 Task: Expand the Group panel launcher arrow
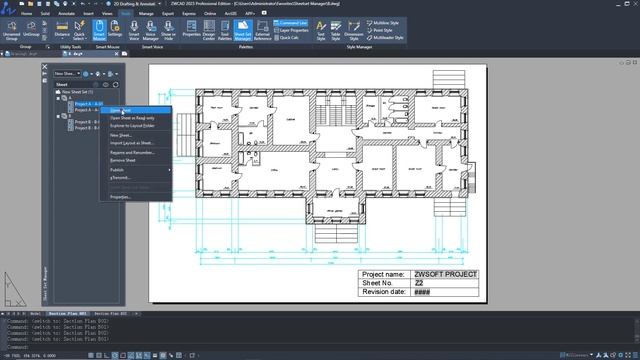click(x=48, y=47)
